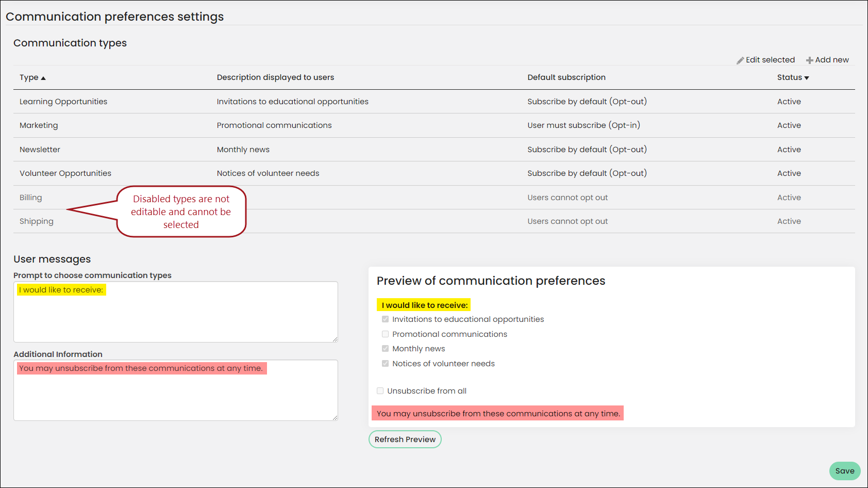Select the Marketing communication type row

[434, 125]
